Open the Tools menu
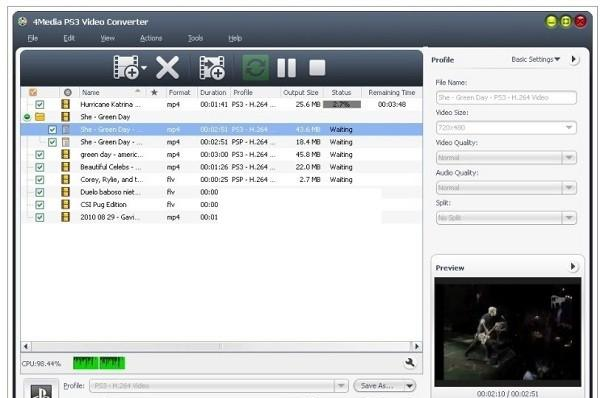 195,38
